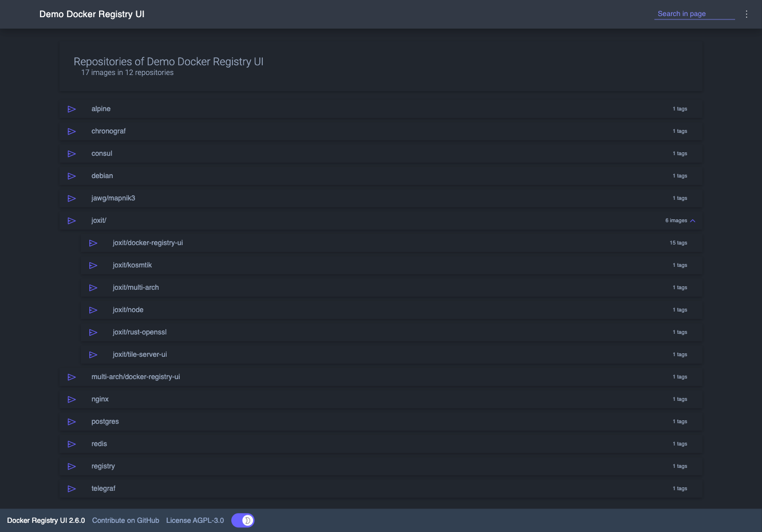Click the arrow icon beside registry
The image size is (762, 532).
click(x=72, y=466)
